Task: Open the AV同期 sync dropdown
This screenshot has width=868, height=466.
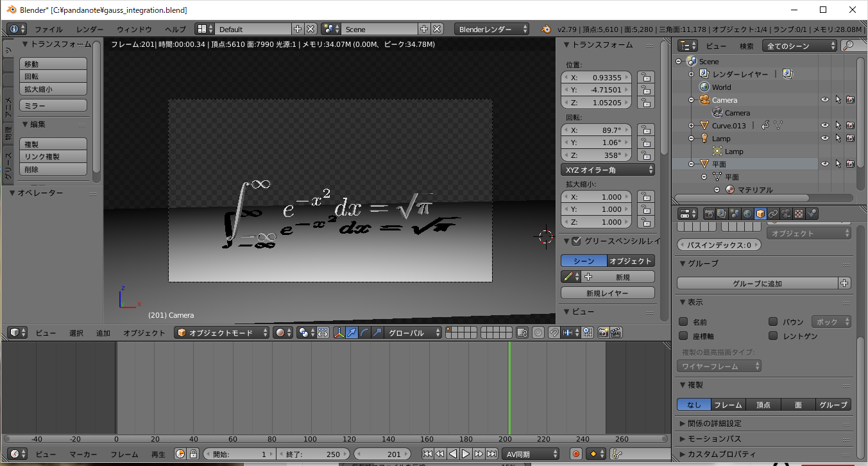Action: coord(530,454)
